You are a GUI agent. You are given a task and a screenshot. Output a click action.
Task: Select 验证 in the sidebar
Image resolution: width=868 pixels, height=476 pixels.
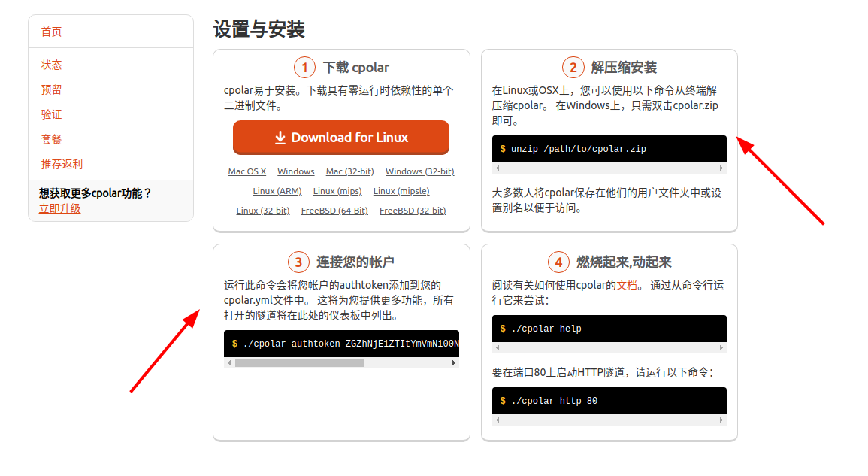52,114
